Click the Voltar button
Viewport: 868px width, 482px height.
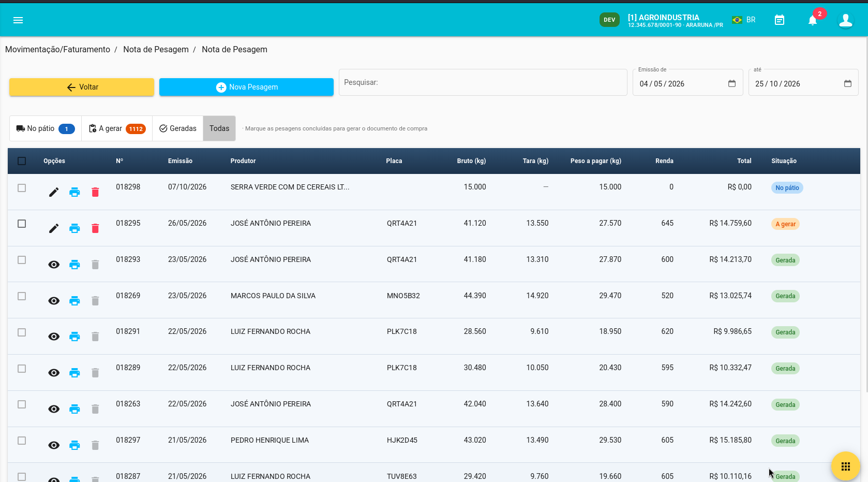click(82, 87)
